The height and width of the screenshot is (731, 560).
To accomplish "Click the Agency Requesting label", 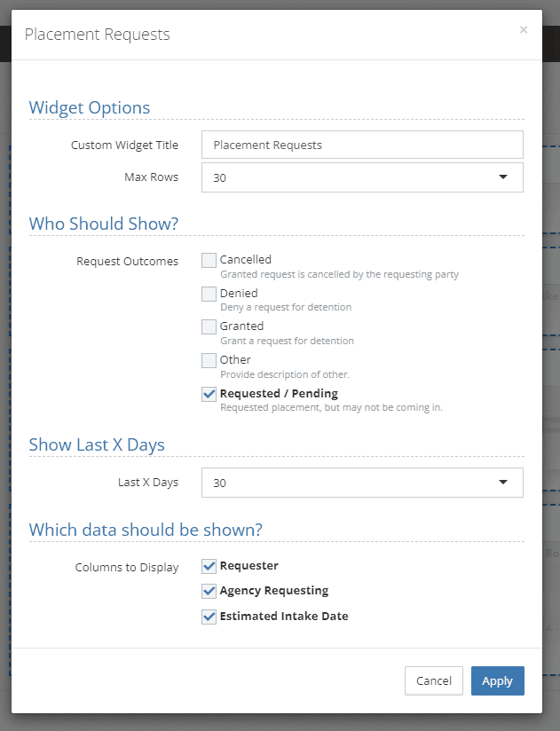I will [x=274, y=591].
